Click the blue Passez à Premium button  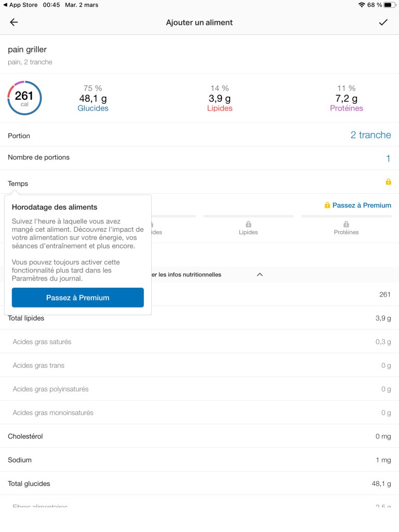click(78, 298)
